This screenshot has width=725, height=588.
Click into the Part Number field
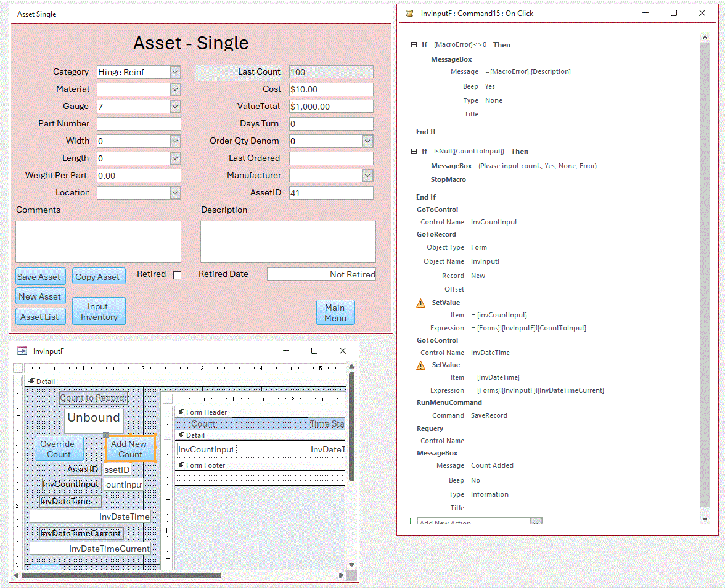point(139,124)
